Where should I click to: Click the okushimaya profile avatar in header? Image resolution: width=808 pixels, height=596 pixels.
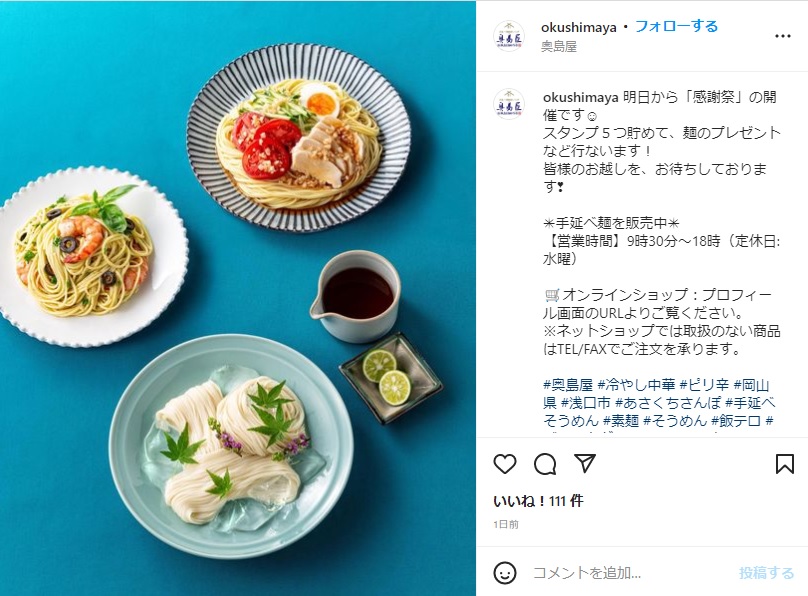pos(509,36)
